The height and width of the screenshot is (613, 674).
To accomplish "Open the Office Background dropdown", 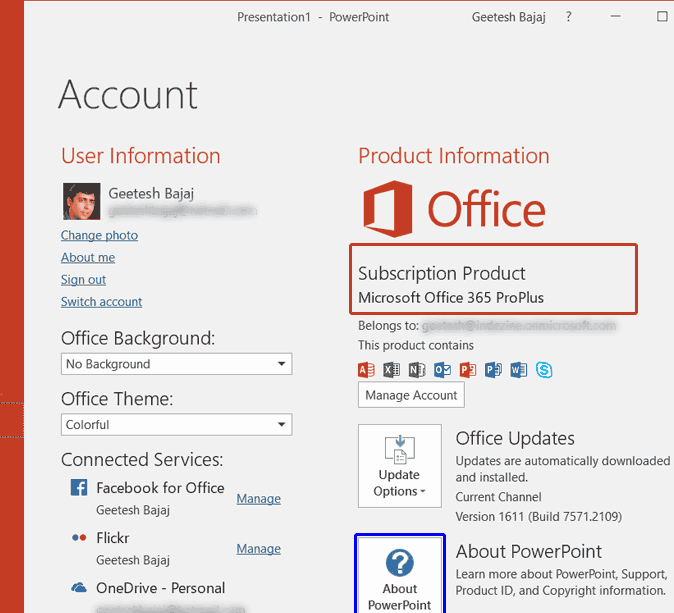I will click(x=177, y=364).
